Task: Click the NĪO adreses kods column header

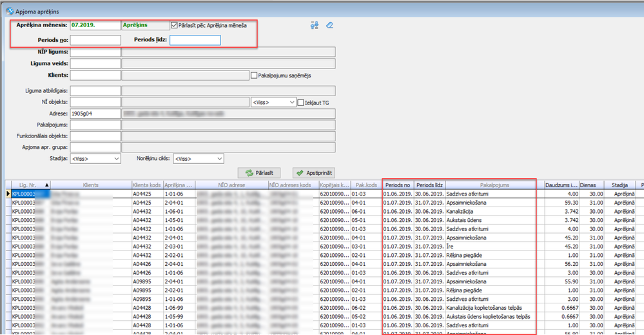Action: 294,185
